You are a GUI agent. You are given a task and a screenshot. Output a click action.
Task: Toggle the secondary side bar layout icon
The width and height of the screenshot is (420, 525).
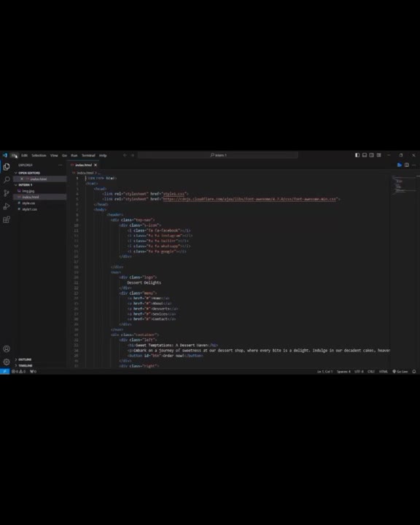click(x=371, y=155)
